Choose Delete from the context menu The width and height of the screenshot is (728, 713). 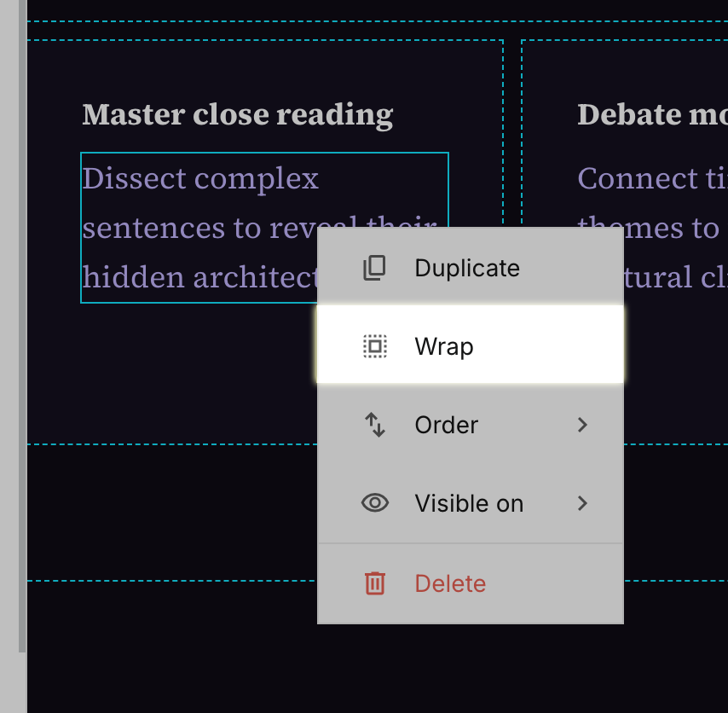pos(470,583)
